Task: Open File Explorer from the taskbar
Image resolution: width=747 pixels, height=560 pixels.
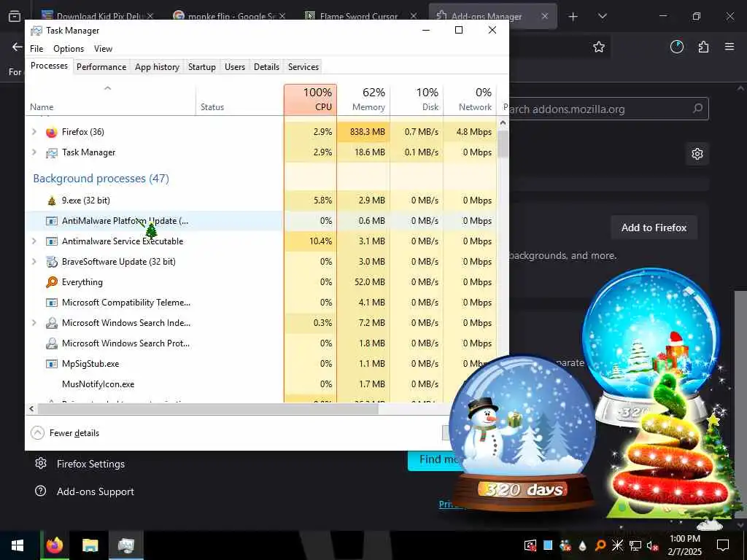Action: pos(90,545)
